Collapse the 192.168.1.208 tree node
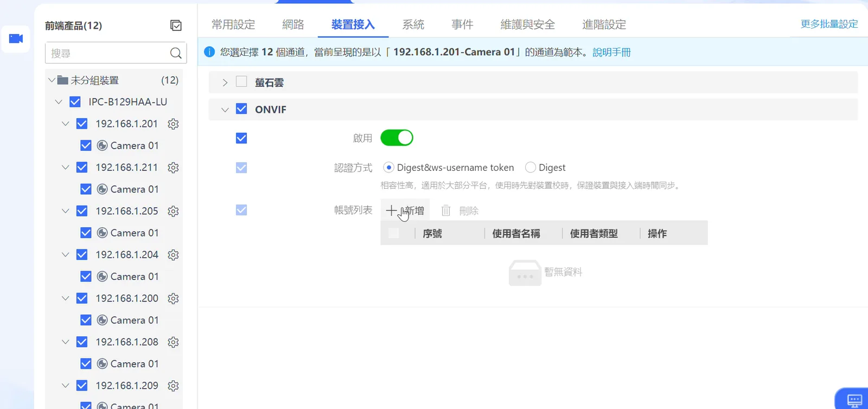 (66, 342)
